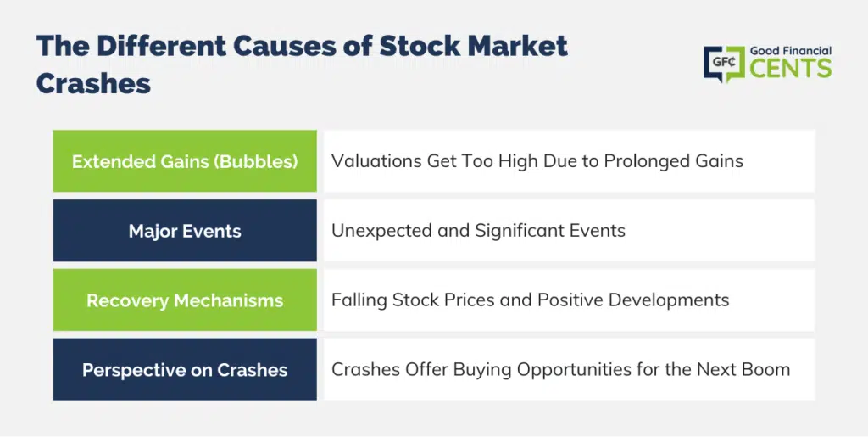Click the Valuations Get Too High description
868x437 pixels.
pos(537,161)
